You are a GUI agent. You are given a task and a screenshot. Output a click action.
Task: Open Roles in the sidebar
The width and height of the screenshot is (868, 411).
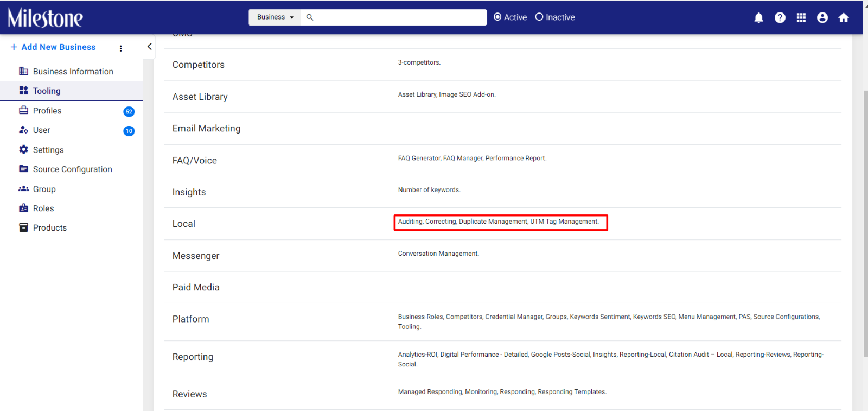tap(43, 208)
